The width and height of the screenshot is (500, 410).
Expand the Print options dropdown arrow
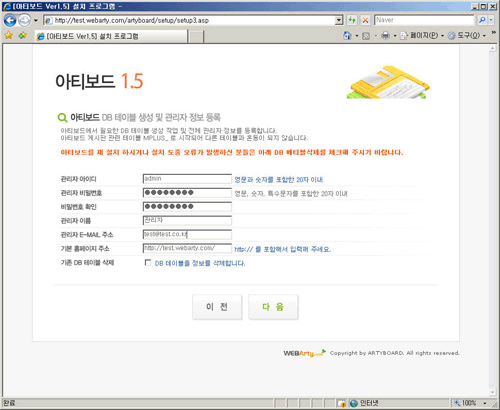click(x=395, y=36)
